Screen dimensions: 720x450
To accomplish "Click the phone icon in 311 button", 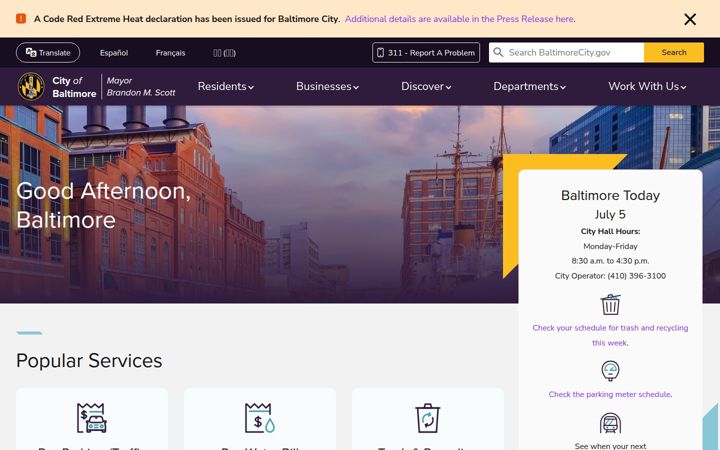I will tap(380, 52).
